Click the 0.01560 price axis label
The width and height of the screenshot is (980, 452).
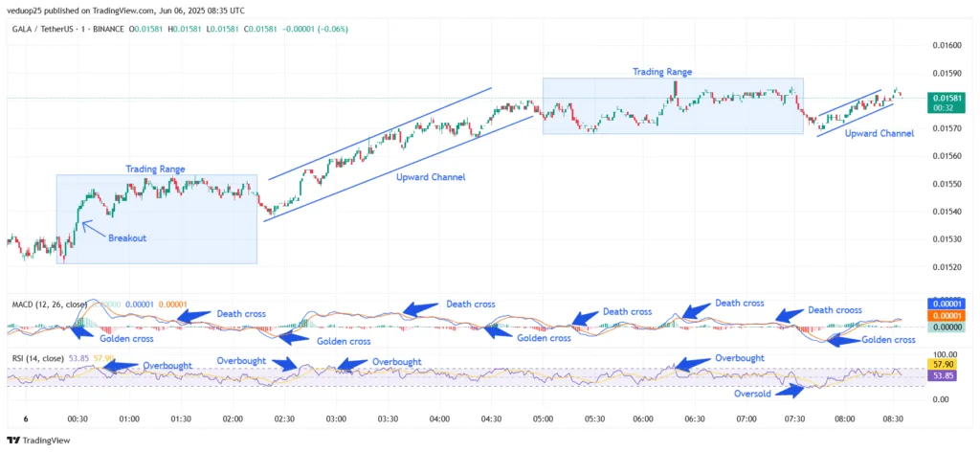coord(947,156)
